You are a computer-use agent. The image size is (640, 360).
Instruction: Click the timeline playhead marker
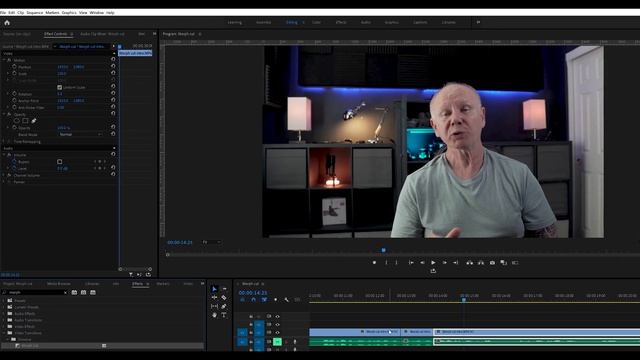coord(464,300)
